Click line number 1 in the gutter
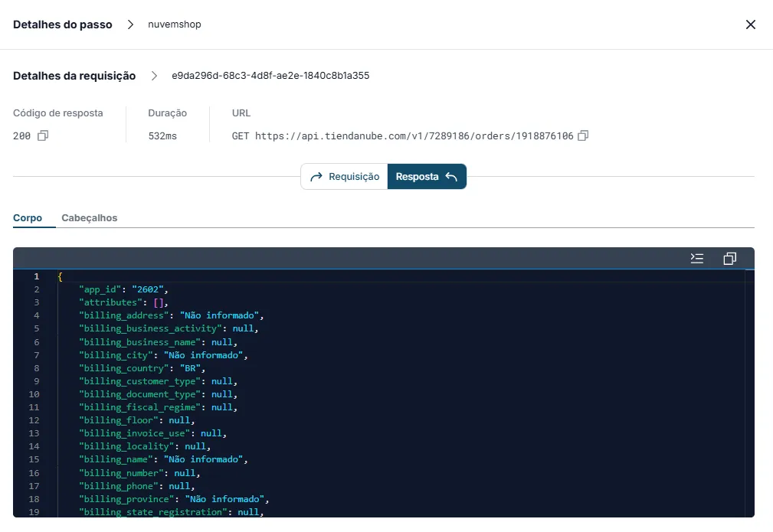773x532 pixels. tap(37, 276)
